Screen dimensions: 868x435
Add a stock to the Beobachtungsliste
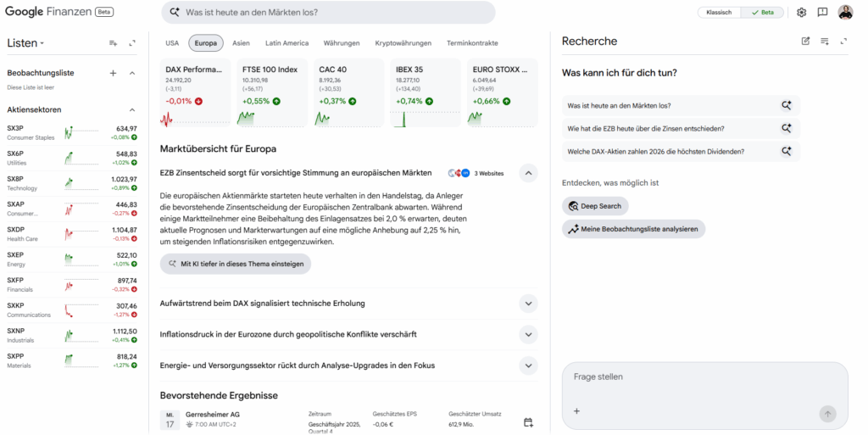click(113, 73)
